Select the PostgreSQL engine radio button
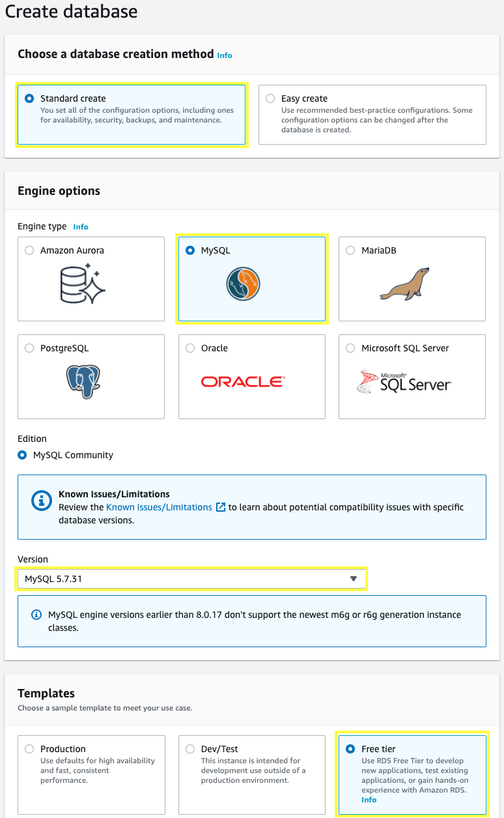This screenshot has height=818, width=504. [29, 348]
